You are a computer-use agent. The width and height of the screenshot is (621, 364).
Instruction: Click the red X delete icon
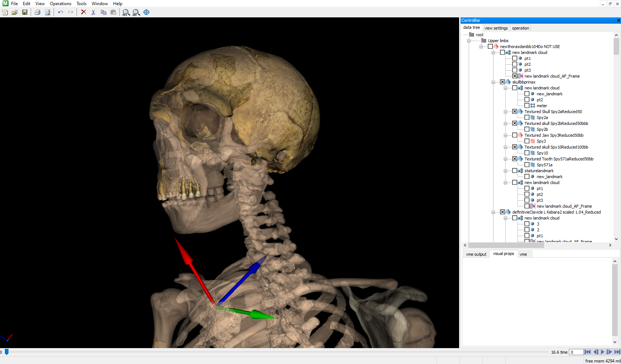(84, 12)
